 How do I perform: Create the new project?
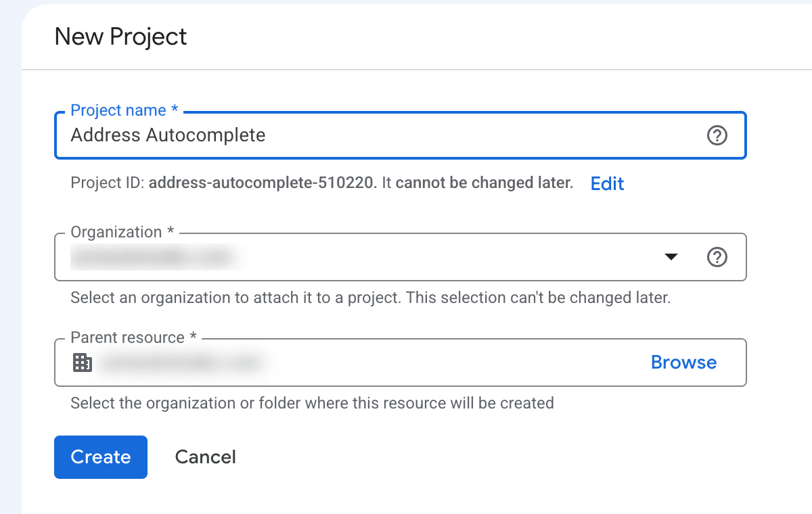pyautogui.click(x=101, y=457)
